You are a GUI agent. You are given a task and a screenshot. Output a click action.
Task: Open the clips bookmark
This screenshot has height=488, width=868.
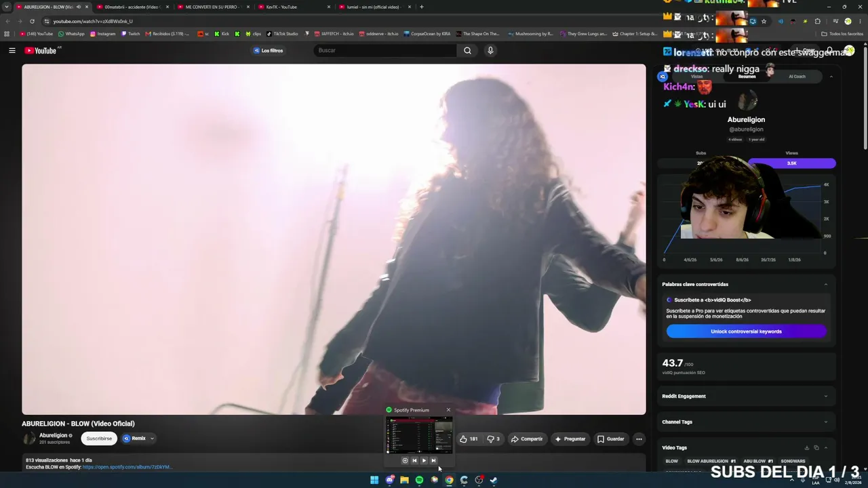[x=254, y=34]
